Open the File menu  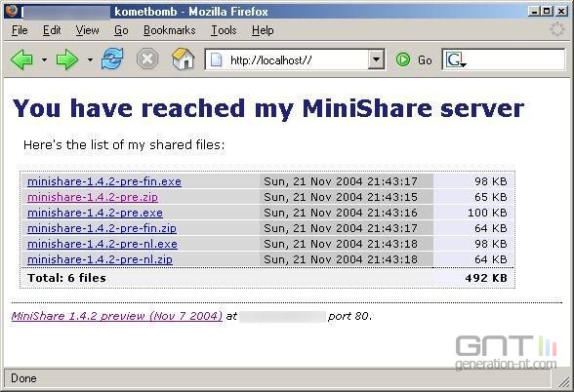[20, 30]
